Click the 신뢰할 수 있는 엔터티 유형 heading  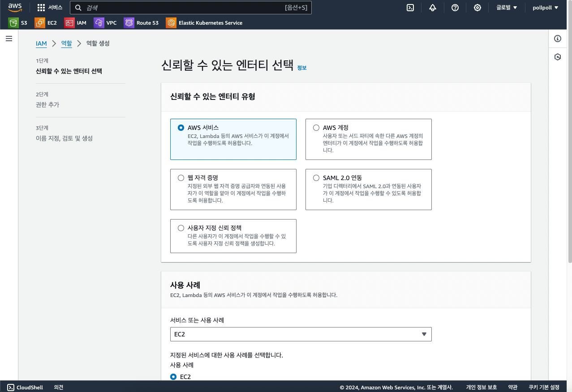[x=213, y=97]
